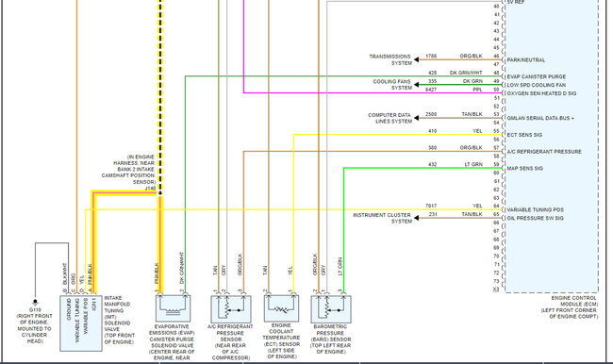613x364 pixels.
Task: Click the EVAP canister purge solenoid coil symbol
Action: point(173,309)
